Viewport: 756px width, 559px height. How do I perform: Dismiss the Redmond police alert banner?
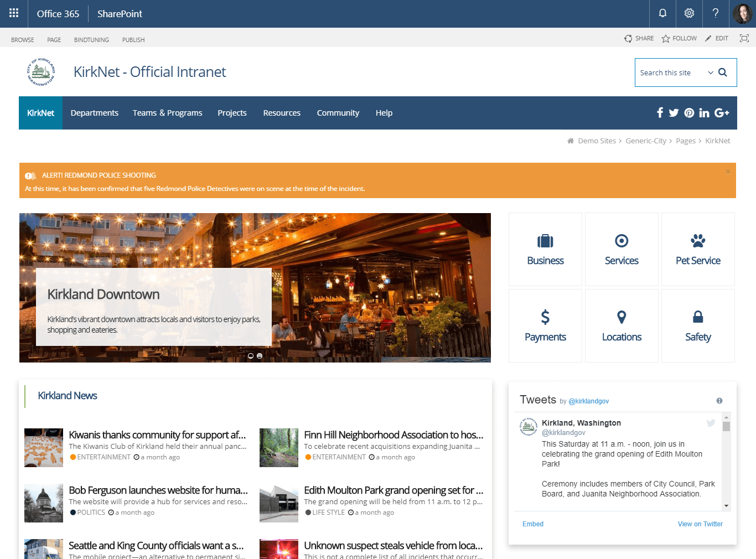tap(728, 172)
